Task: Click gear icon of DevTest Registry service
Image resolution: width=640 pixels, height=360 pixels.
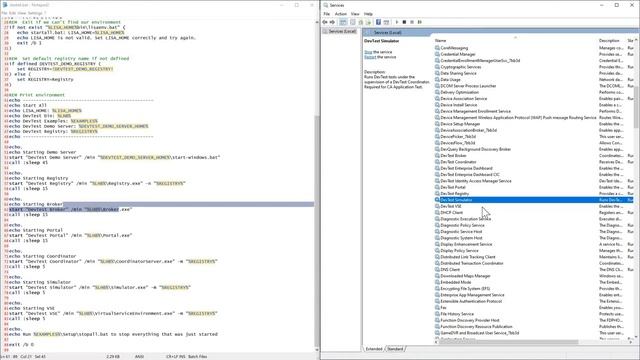Action: pos(437,193)
